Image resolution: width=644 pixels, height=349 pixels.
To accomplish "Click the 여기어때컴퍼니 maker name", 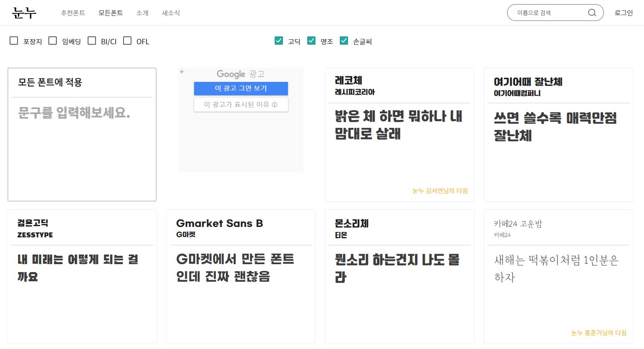I will coord(517,93).
